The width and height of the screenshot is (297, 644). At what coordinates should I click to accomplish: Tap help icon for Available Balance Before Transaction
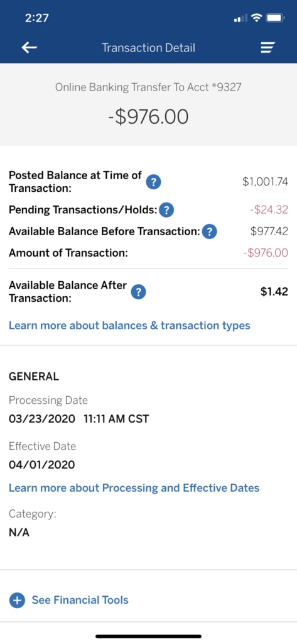pos(209,231)
